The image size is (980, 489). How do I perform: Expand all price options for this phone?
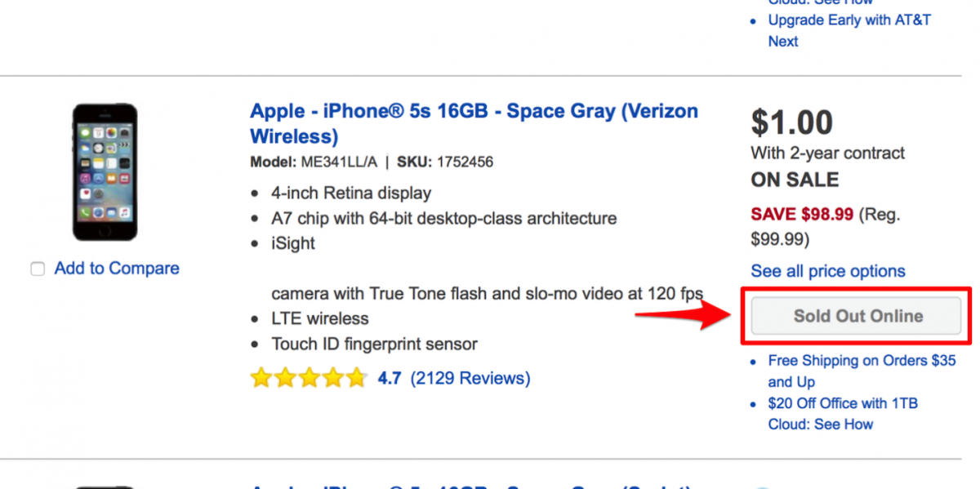point(827,271)
